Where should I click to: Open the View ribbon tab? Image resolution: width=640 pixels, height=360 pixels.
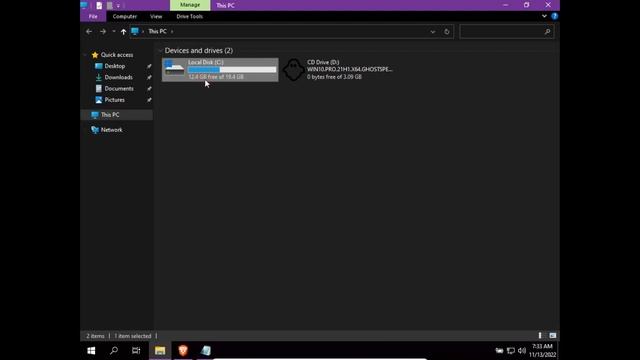point(156,16)
